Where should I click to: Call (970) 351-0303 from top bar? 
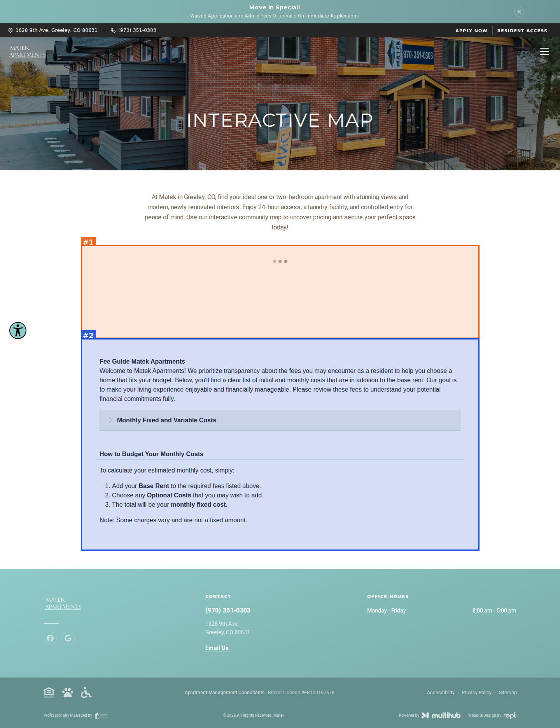[x=137, y=30]
